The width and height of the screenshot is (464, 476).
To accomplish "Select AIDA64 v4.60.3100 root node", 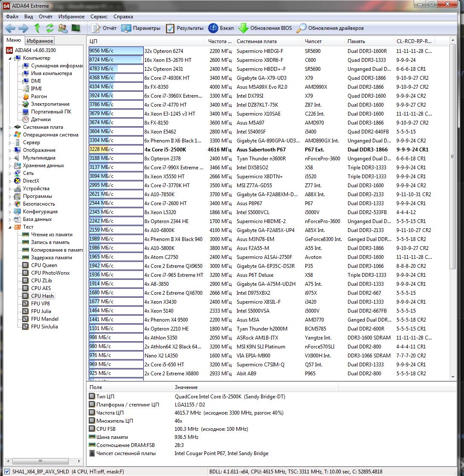I will (31, 50).
